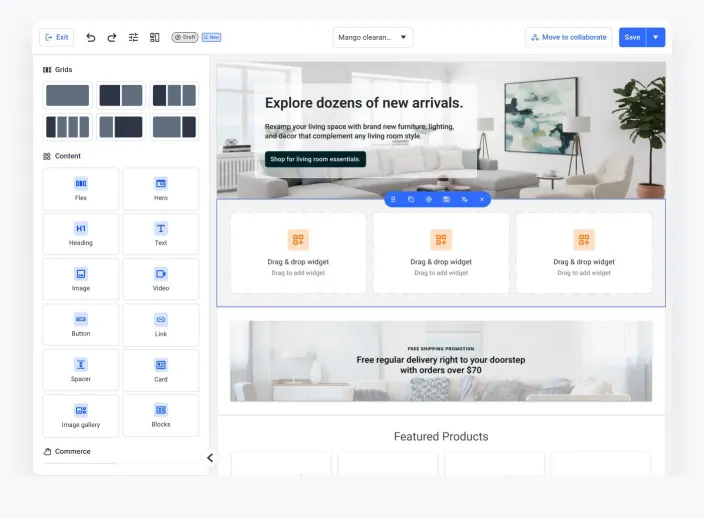Open the page settings sliders icon
Image resolution: width=704 pixels, height=519 pixels.
tap(133, 37)
